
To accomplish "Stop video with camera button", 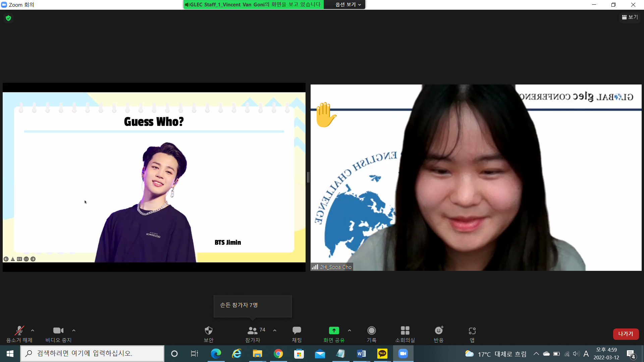I will [x=58, y=334].
